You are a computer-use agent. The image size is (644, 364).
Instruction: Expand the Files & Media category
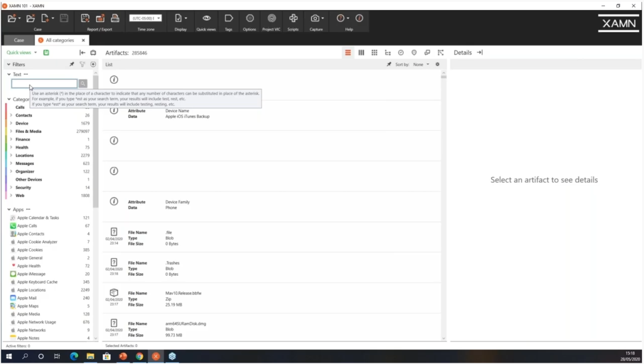coord(11,132)
